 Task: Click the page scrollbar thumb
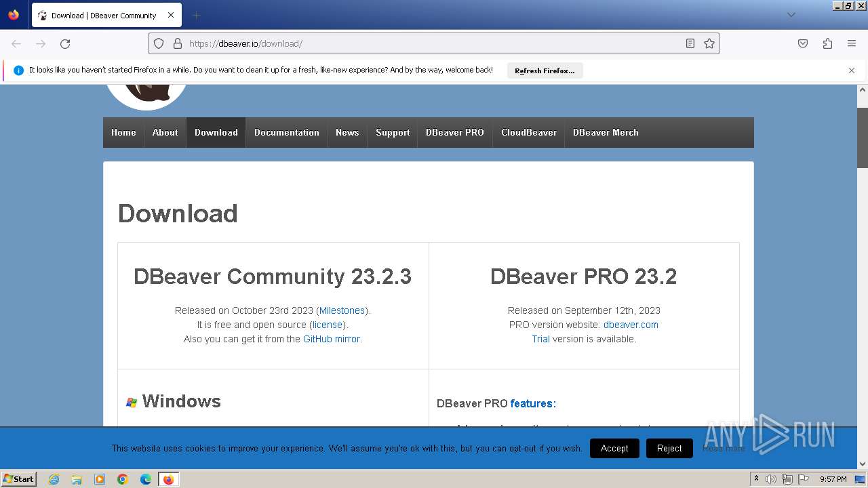pyautogui.click(x=863, y=138)
